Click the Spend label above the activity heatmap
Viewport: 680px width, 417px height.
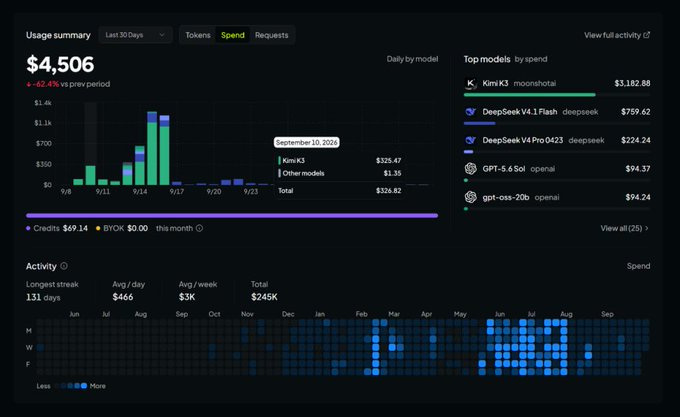[x=638, y=266]
